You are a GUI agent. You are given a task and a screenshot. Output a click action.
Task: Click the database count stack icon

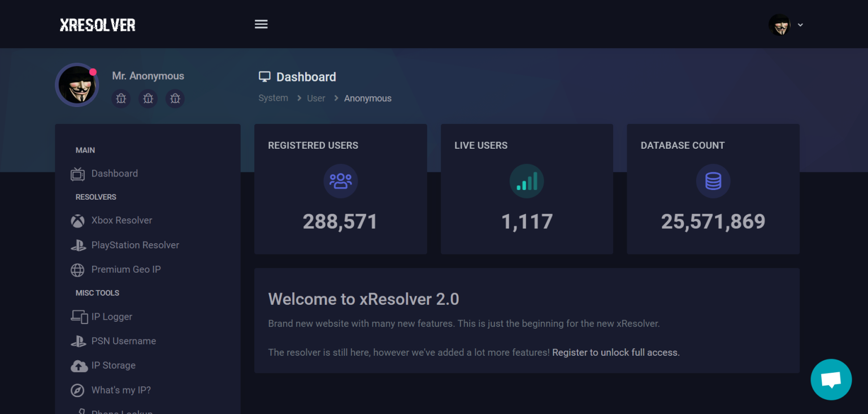713,181
